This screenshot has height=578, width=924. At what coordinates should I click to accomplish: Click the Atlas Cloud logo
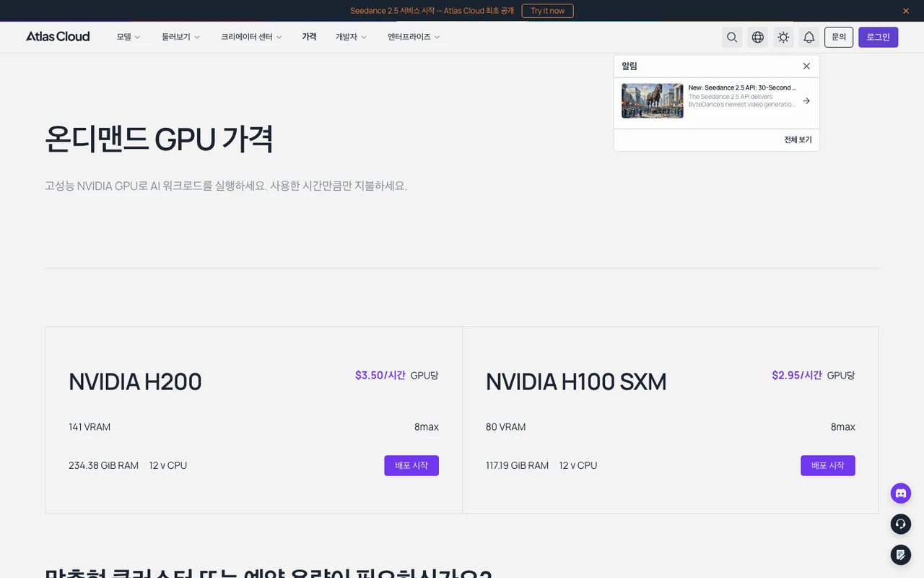pos(58,37)
